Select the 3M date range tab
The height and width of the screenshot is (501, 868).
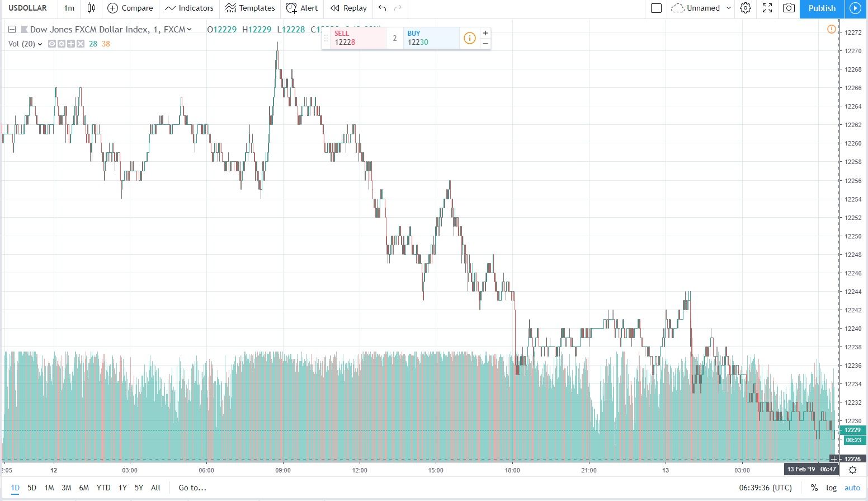(67, 488)
